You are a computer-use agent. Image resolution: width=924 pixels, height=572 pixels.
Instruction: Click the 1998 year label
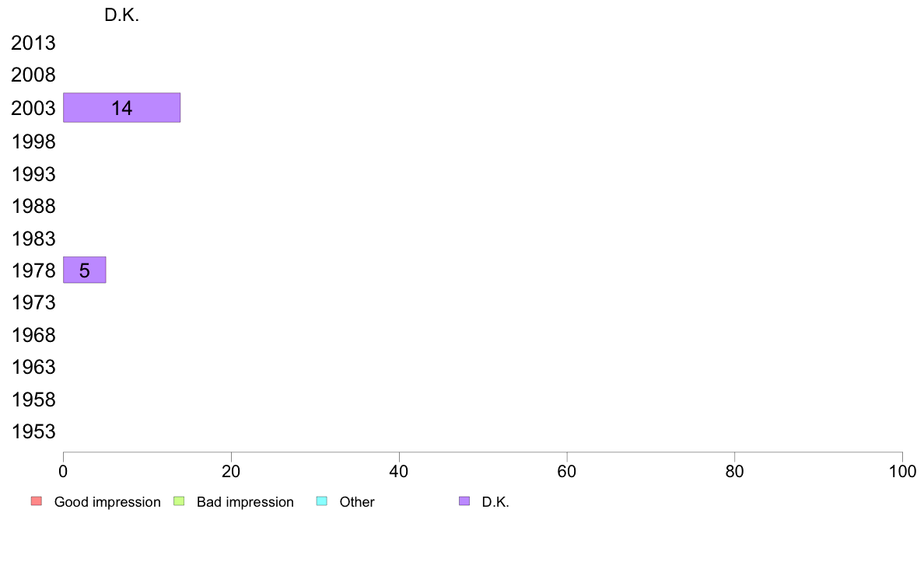click(x=33, y=142)
